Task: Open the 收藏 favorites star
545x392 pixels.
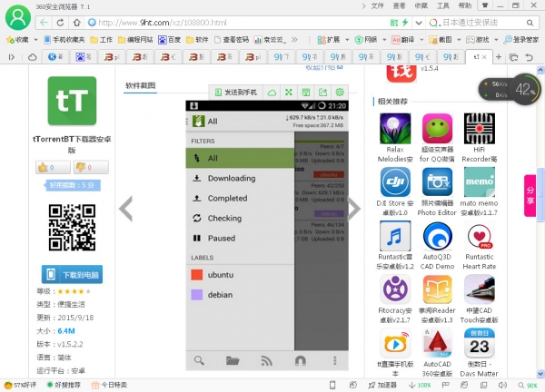Action: coord(18,40)
